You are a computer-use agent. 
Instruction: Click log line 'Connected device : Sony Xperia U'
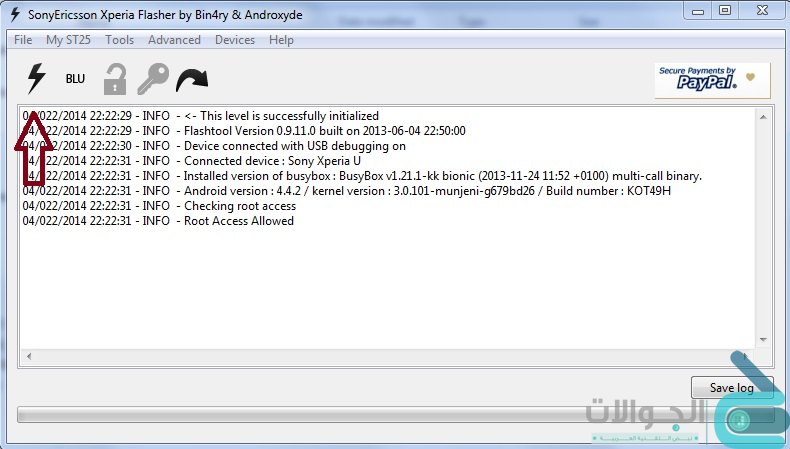tap(191, 161)
